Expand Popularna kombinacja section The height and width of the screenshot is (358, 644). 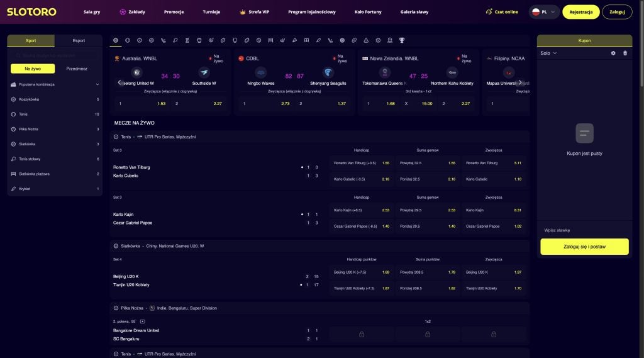97,84
